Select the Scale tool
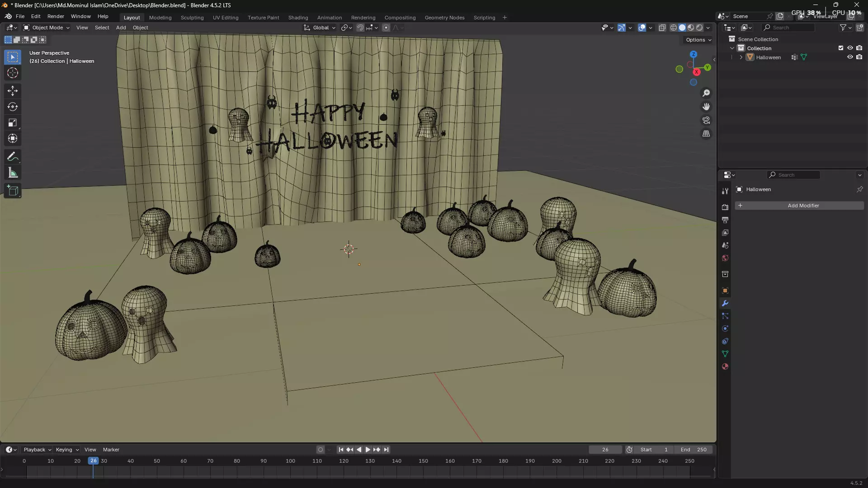The width and height of the screenshot is (868, 488). pyautogui.click(x=13, y=122)
